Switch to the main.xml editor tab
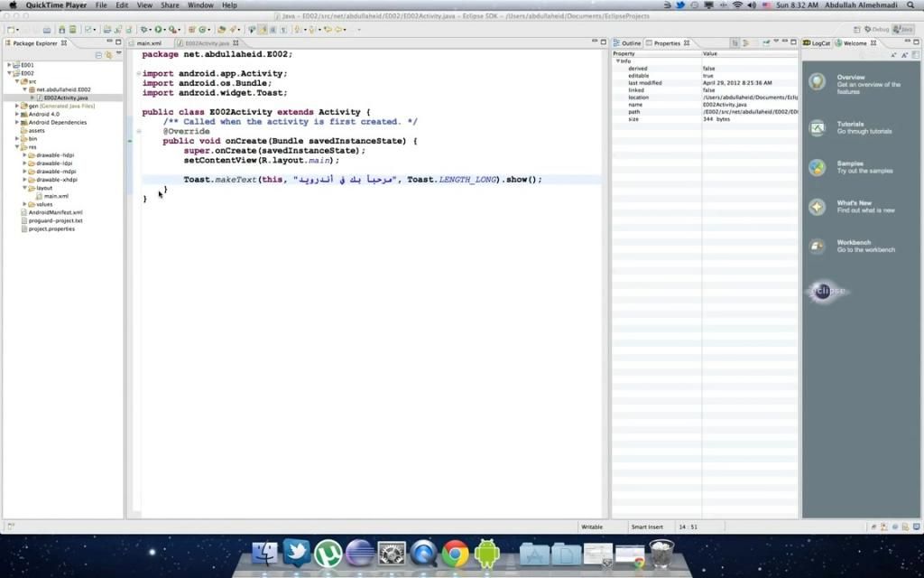 (x=149, y=43)
